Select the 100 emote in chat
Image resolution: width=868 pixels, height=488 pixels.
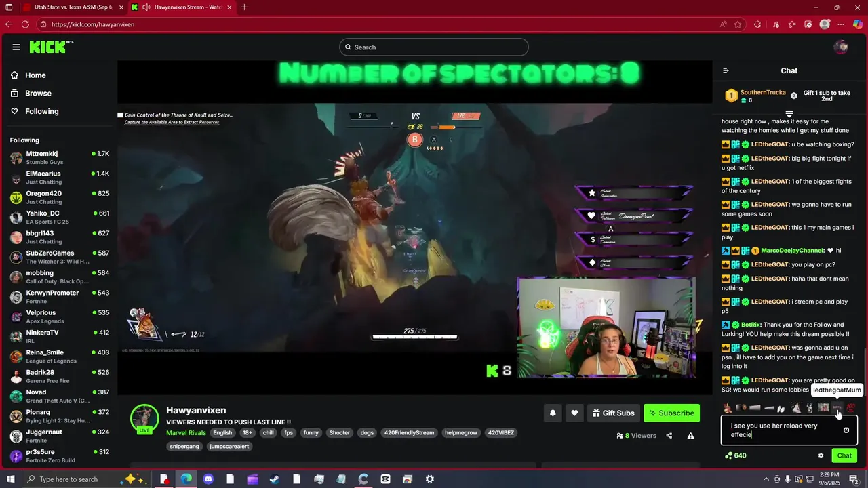(851, 408)
